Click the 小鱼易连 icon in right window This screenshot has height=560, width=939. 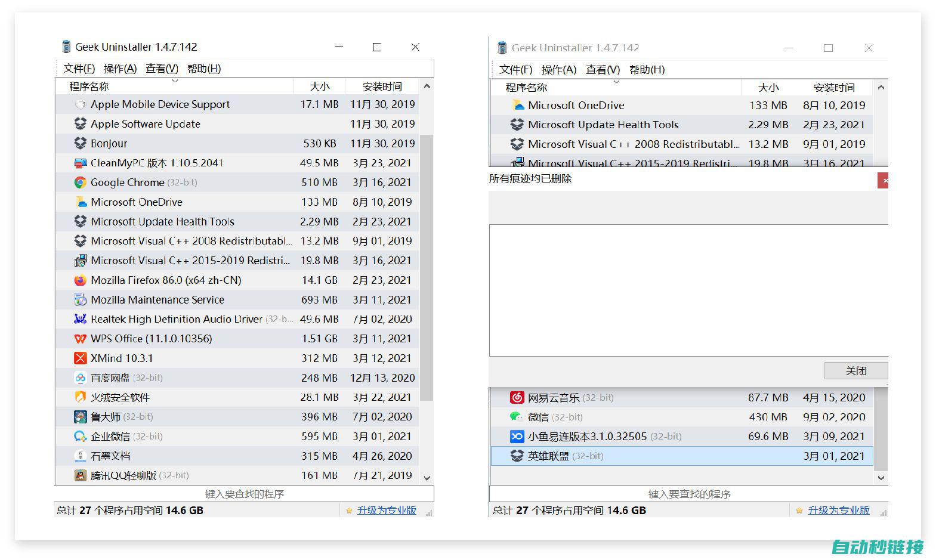click(517, 437)
